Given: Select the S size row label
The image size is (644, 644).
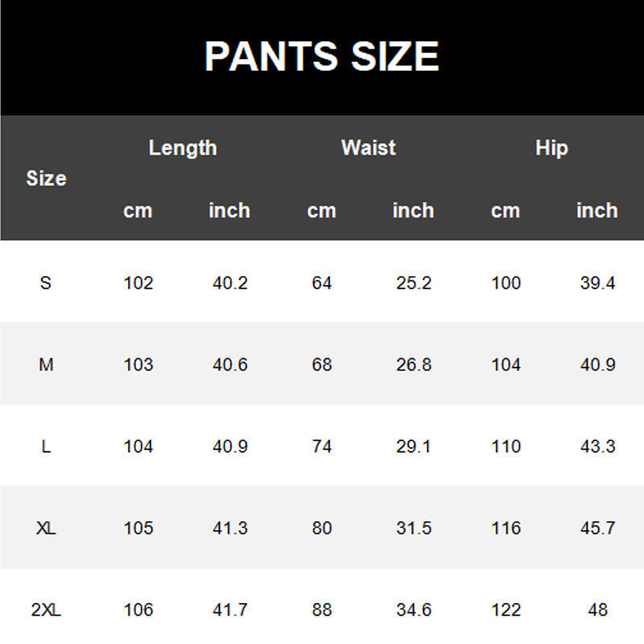Looking at the screenshot, I should tap(46, 283).
